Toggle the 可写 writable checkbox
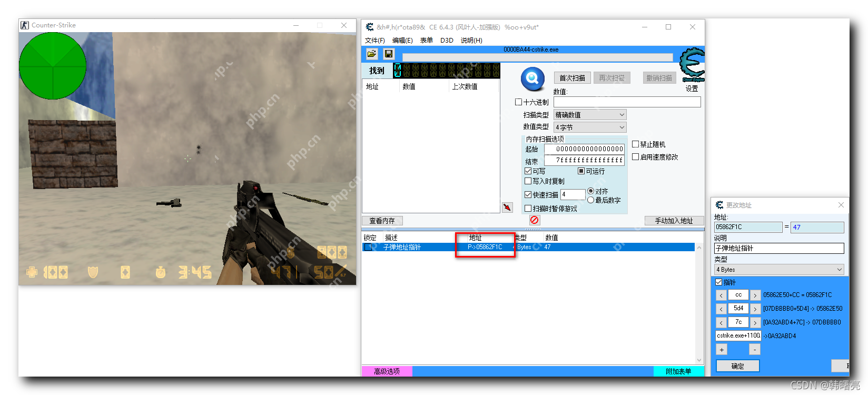868x395 pixels. (x=528, y=171)
